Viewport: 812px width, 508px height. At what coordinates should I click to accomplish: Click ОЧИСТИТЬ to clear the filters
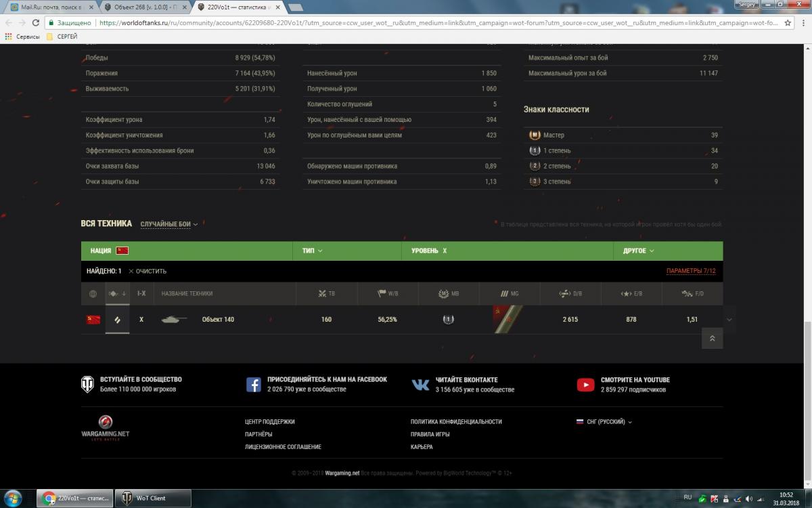click(148, 271)
